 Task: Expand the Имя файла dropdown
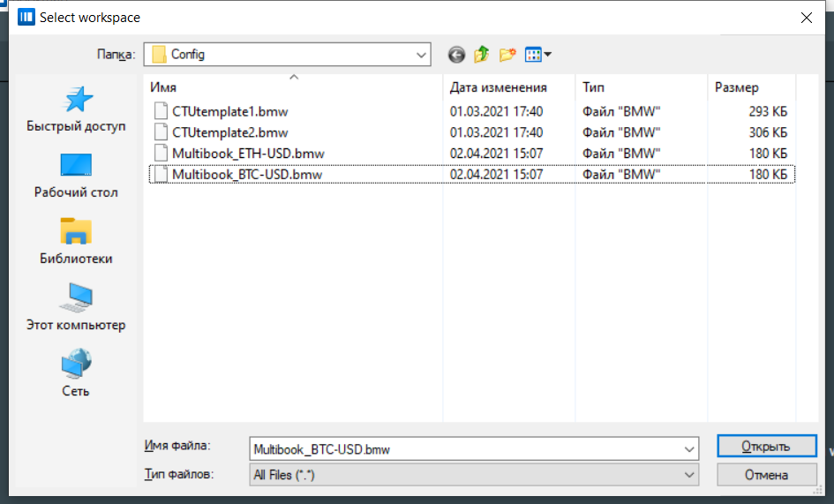click(689, 449)
